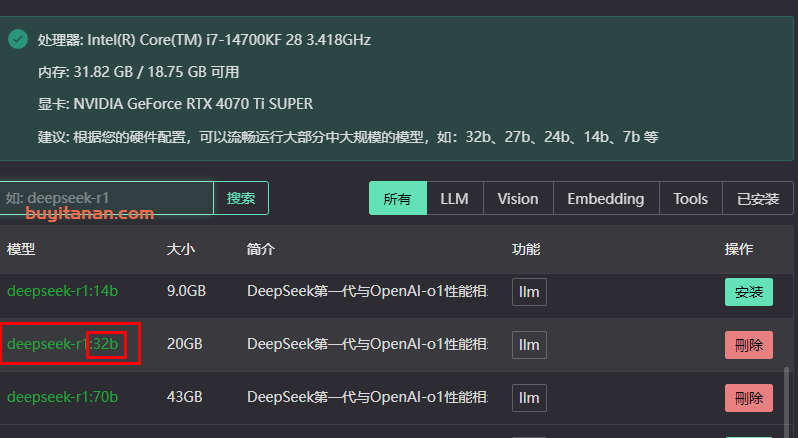The image size is (798, 438).
Task: Click the 43GB size cell
Action: pyautogui.click(x=185, y=397)
